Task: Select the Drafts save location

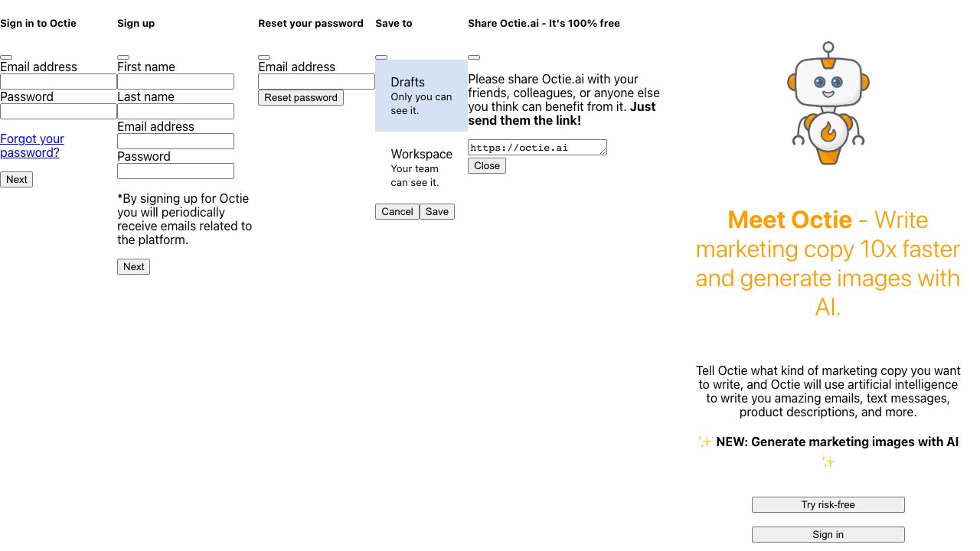Action: point(421,96)
